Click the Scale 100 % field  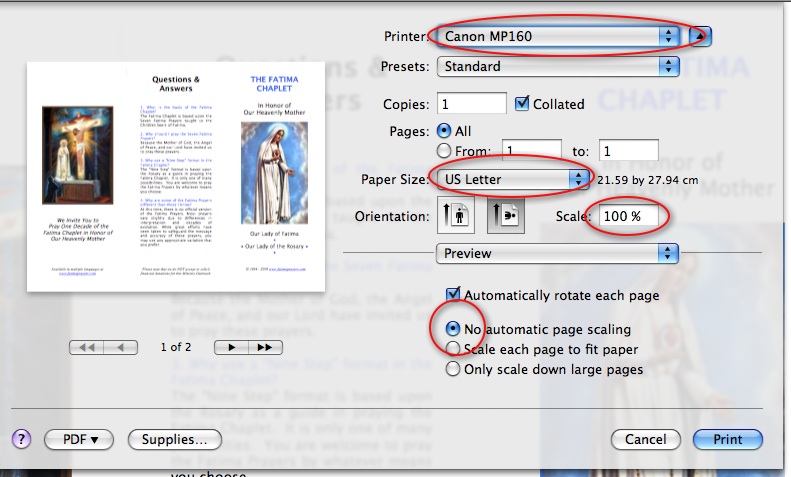click(x=629, y=216)
